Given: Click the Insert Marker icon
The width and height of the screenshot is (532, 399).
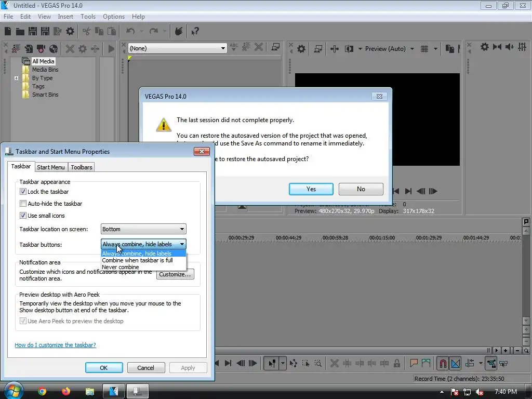Looking at the screenshot, I should tap(414, 363).
